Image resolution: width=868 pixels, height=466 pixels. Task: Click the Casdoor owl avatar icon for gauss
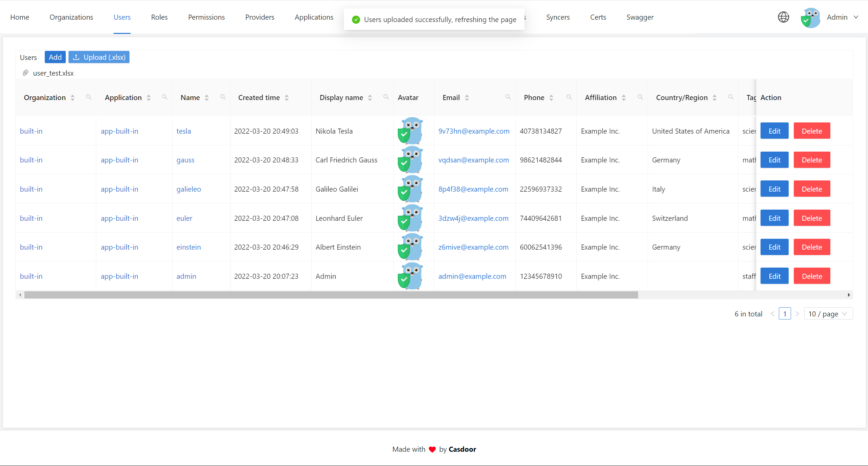coord(411,159)
